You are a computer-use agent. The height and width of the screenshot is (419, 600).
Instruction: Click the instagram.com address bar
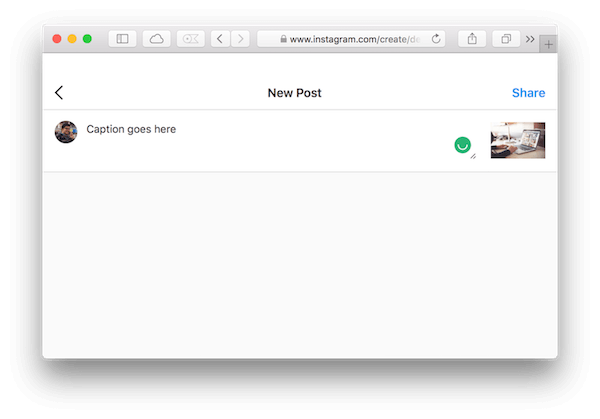tap(350, 39)
